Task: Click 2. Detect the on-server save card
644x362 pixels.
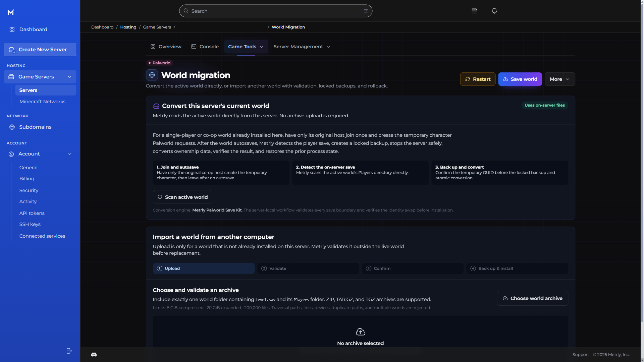Action: pyautogui.click(x=360, y=173)
